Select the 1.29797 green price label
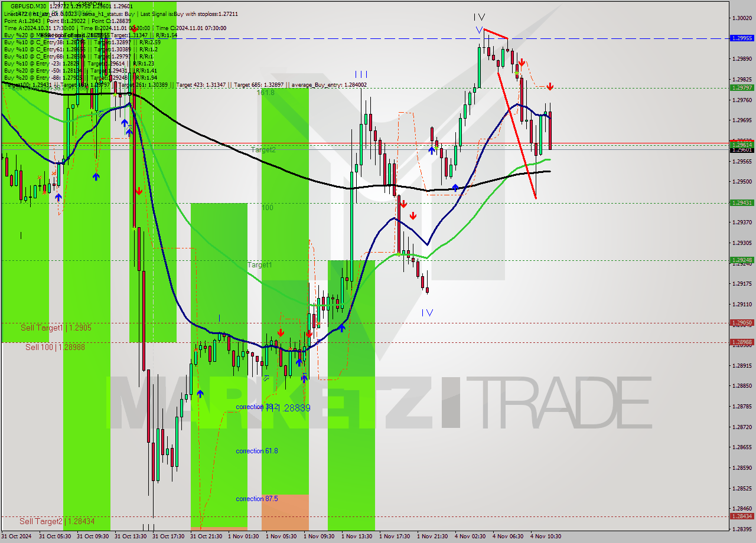This screenshot has width=756, height=543. (742, 87)
